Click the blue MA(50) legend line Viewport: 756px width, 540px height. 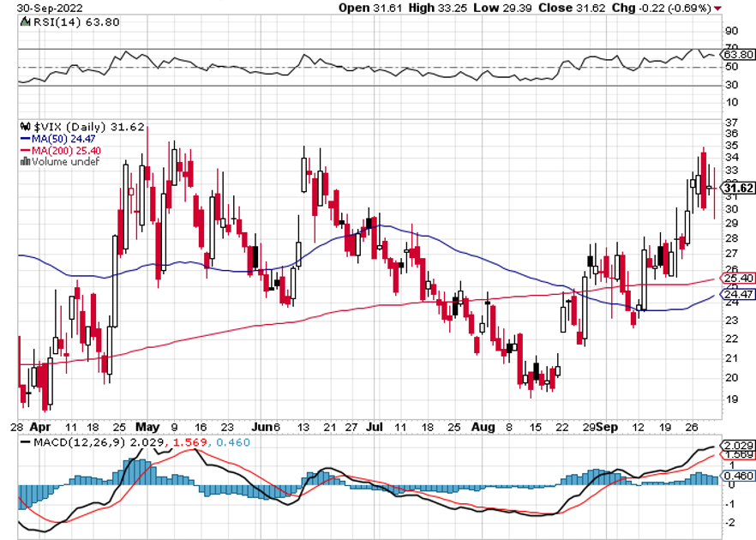pos(25,137)
